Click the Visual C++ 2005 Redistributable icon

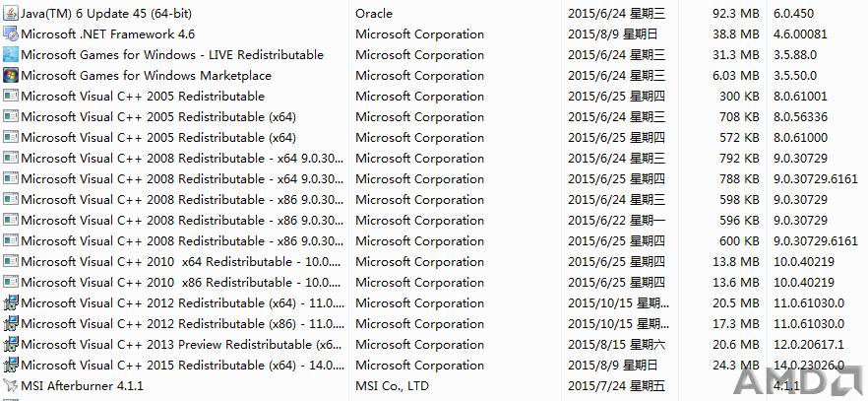click(11, 96)
